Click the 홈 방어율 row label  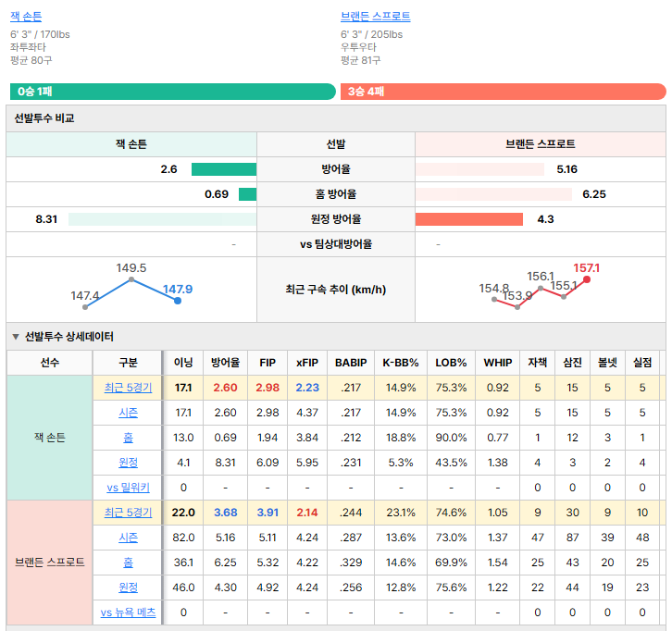(336, 194)
